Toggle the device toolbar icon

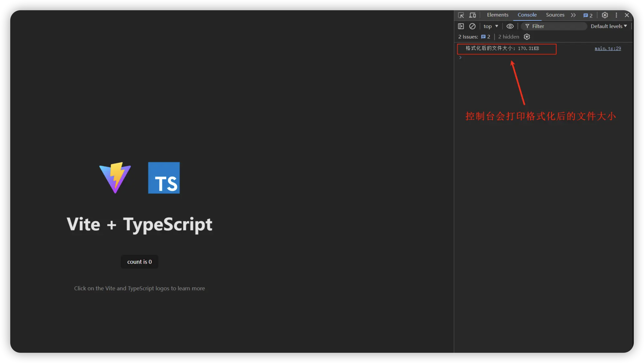(x=472, y=15)
